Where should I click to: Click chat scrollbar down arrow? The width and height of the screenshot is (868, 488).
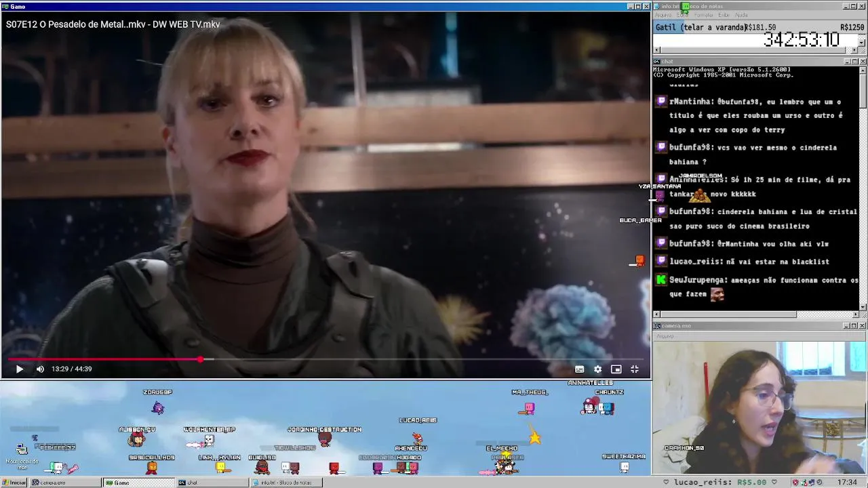point(863,306)
